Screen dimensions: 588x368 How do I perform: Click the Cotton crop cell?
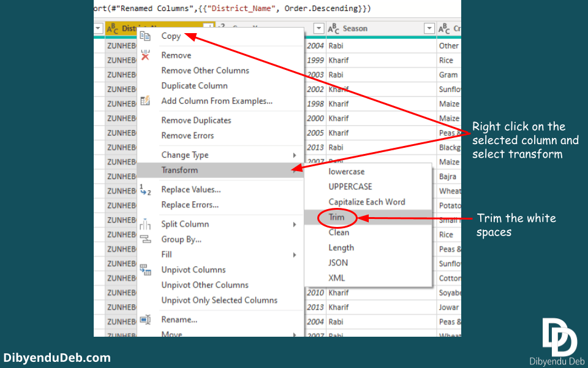(x=449, y=278)
